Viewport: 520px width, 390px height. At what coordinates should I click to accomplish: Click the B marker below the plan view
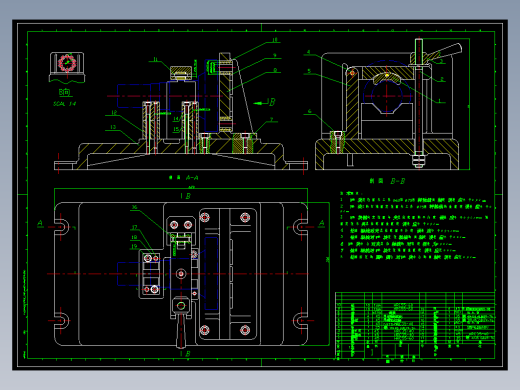point(186,354)
